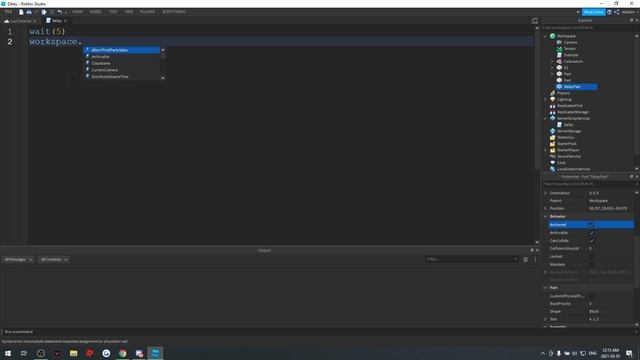
Task: Toggle the Archivable checkbox
Action: (591, 233)
